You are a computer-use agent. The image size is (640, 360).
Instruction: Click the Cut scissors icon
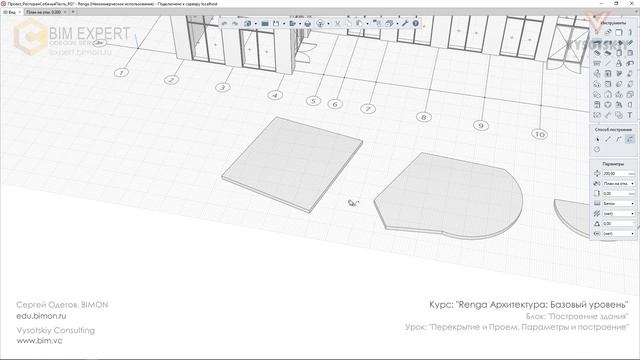[338, 24]
